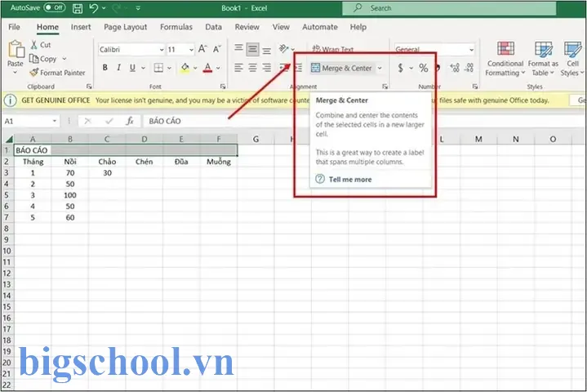587x392 pixels.
Task: Open the Merge & Center dropdown arrow
Action: point(380,68)
